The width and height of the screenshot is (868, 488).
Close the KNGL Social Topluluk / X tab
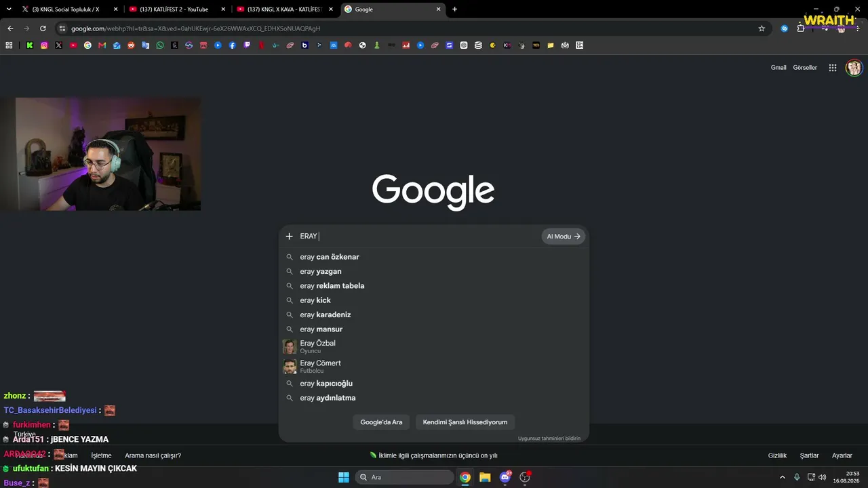click(115, 9)
